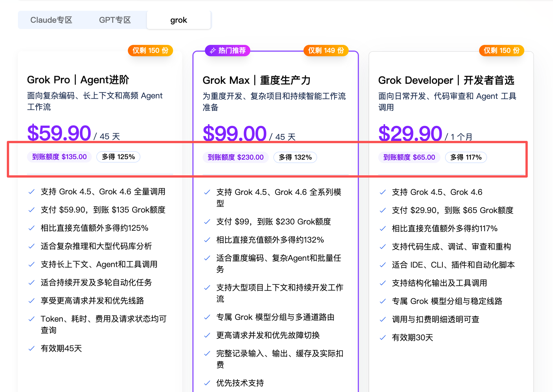Click the / 1 个月 period label
553x392 pixels.
458,137
